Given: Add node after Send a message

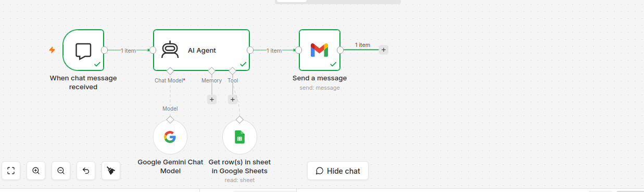Looking at the screenshot, I should 384,50.
